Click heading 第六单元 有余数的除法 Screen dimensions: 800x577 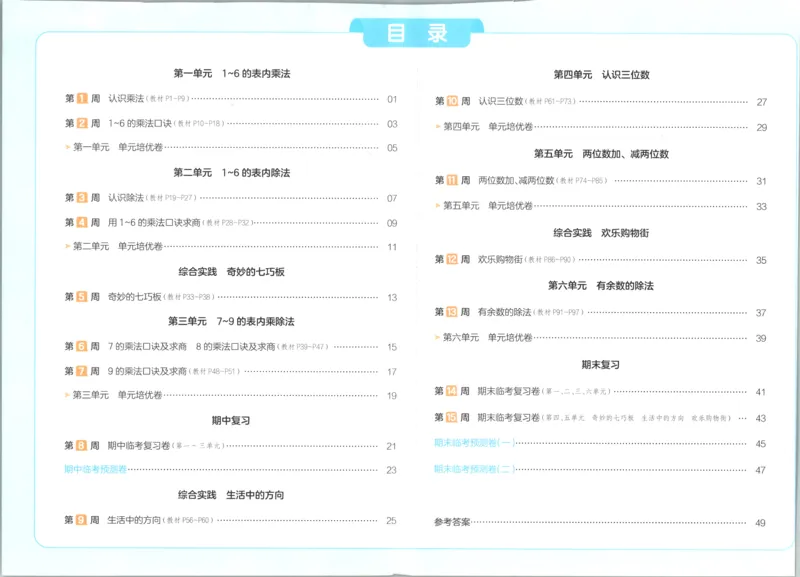601,285
